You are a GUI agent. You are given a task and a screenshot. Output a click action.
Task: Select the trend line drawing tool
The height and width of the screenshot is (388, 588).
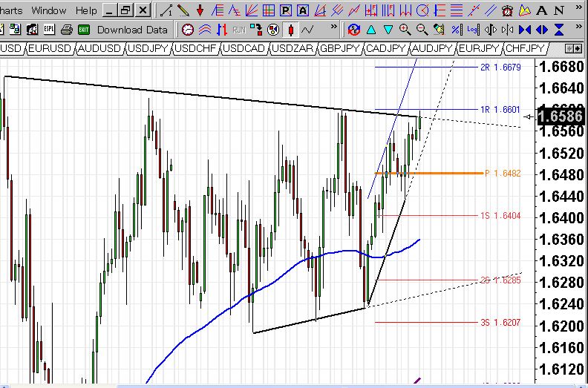[x=166, y=10]
